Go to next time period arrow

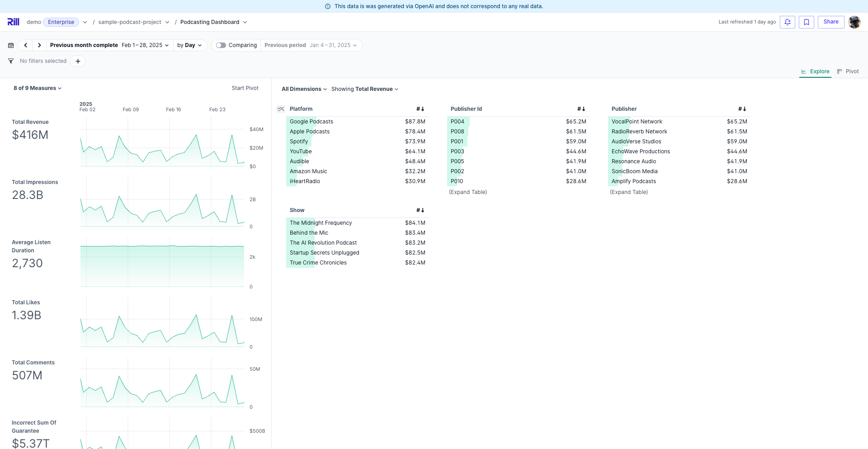[39, 45]
